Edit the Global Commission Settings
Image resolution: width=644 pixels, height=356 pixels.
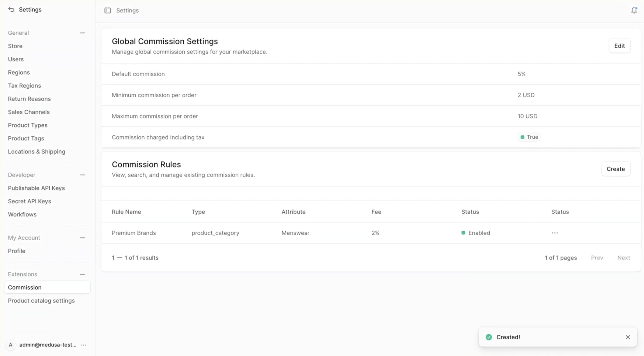pos(619,46)
